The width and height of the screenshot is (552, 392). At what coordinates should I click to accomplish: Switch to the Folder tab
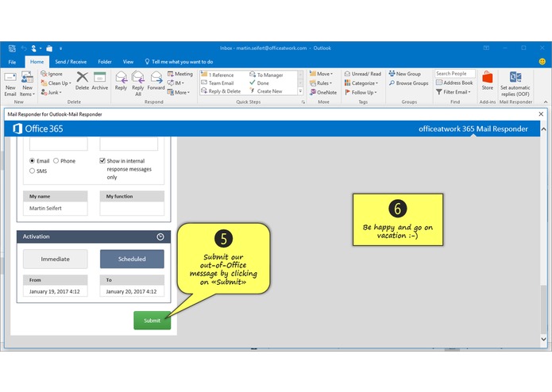105,62
